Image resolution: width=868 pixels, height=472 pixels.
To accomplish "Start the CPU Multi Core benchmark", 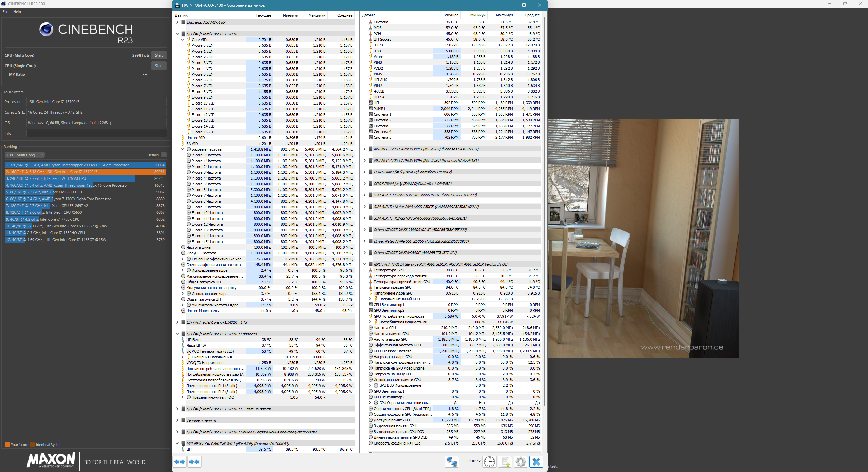I will pyautogui.click(x=159, y=55).
